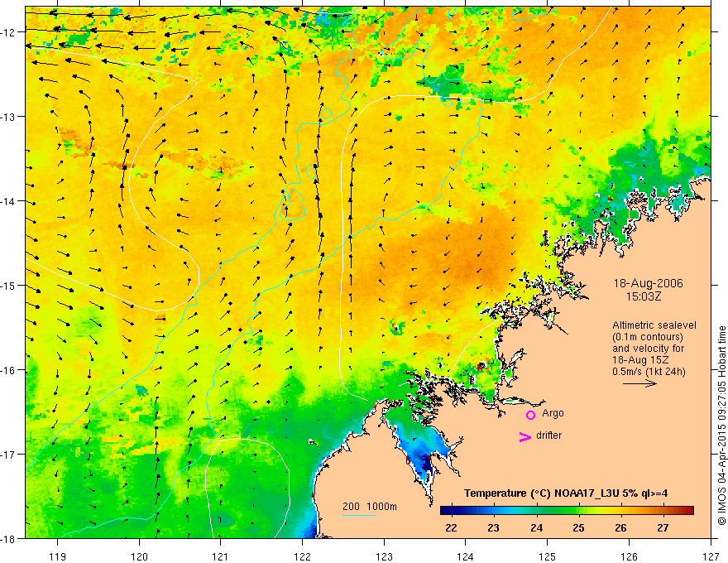Click the 24 value on temperature scale
This screenshot has height=563, width=728.
coord(536,527)
